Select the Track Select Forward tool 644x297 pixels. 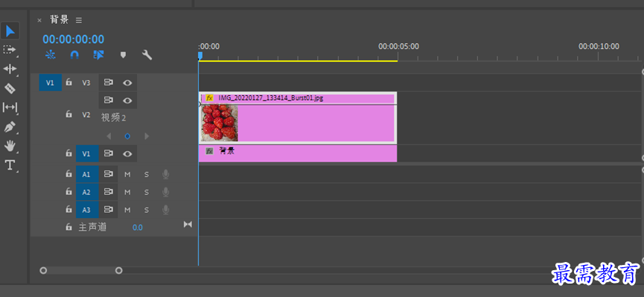point(9,49)
